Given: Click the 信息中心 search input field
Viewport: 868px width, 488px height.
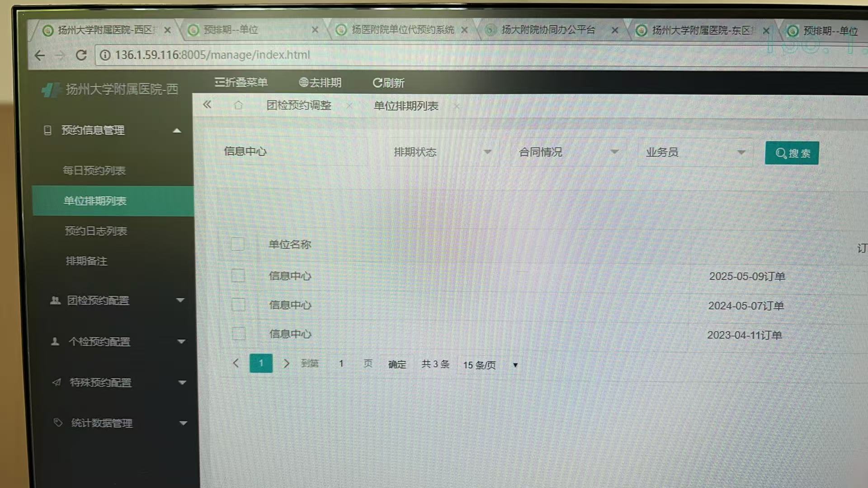Looking at the screenshot, I should click(292, 152).
